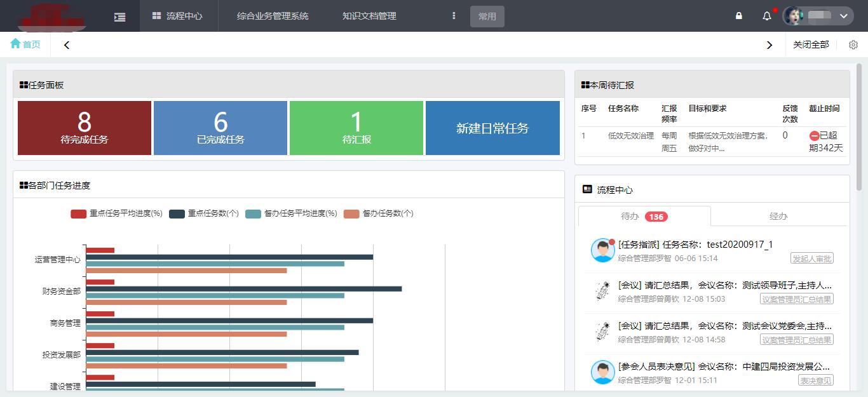The height and width of the screenshot is (397, 868).
Task: Click the red 待完成任务 count card showing 8
Action: tap(84, 128)
